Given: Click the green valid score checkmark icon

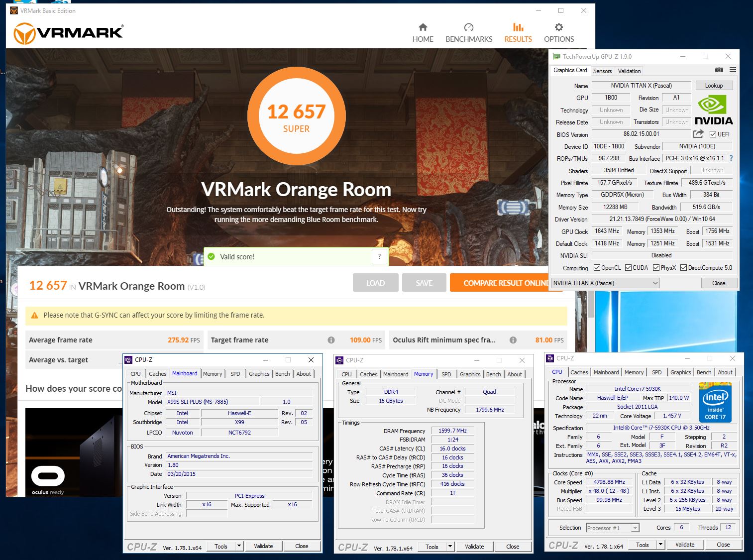Looking at the screenshot, I should [211, 256].
